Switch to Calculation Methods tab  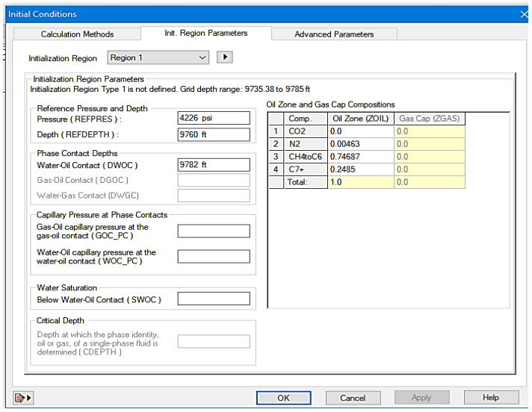(77, 34)
